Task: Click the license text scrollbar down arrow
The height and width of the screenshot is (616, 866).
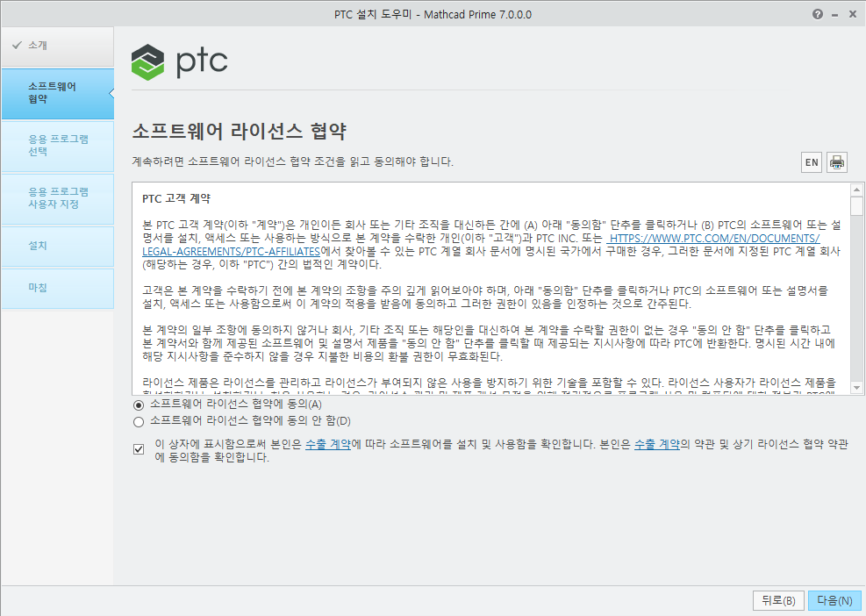Action: tap(856, 387)
